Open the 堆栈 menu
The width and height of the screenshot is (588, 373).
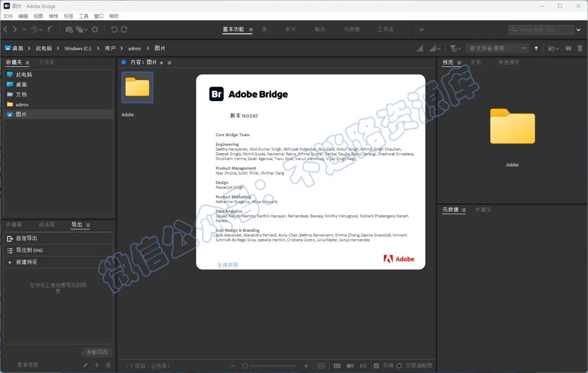(53, 16)
